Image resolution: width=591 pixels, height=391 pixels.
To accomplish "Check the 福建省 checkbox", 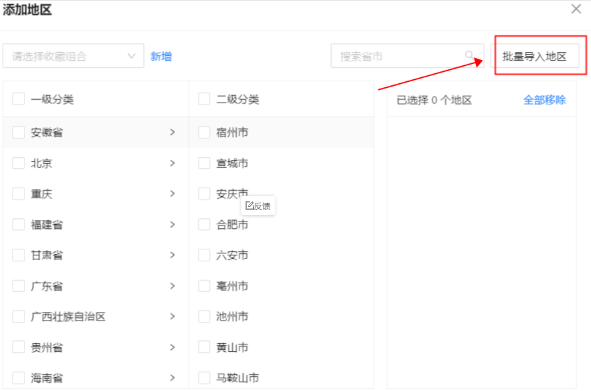I will (18, 225).
